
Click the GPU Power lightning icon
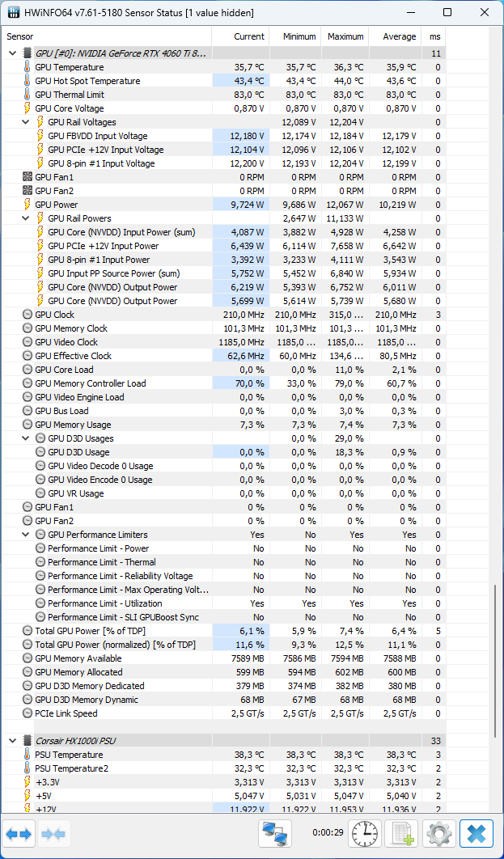(28, 205)
